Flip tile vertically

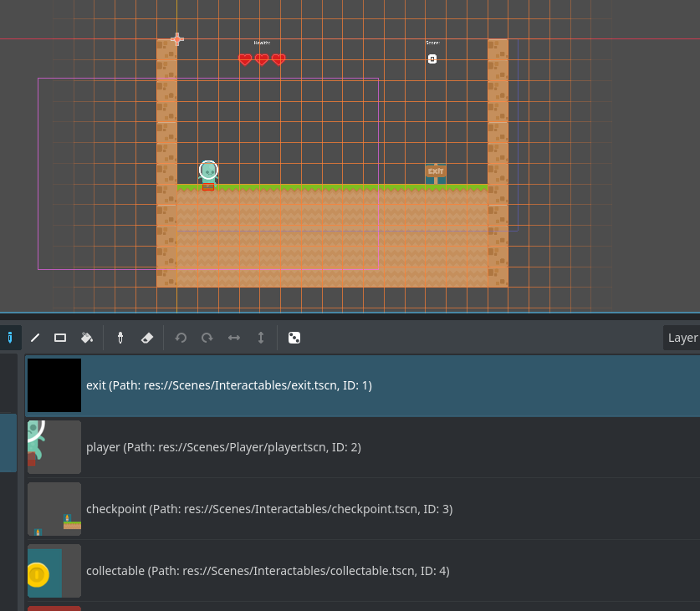[261, 338]
